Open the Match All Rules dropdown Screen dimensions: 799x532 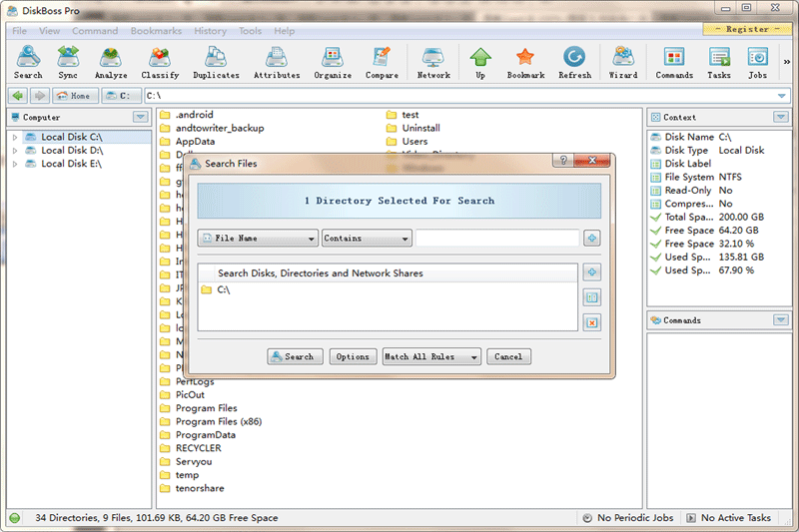pyautogui.click(x=431, y=356)
